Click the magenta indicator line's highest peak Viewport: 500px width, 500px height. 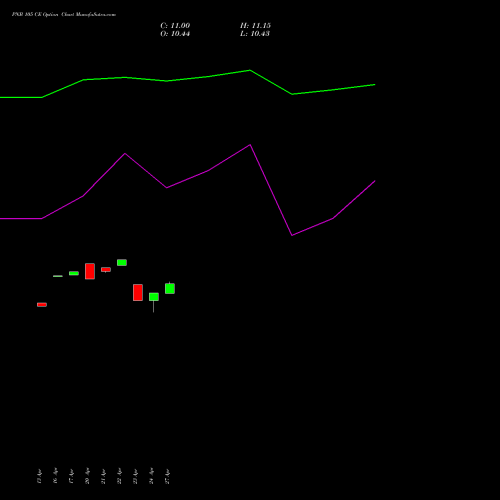coord(250,145)
